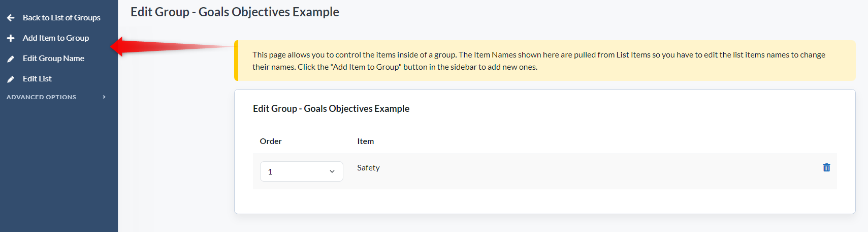
Task: Open the Order dropdown showing 1
Action: pos(302,171)
